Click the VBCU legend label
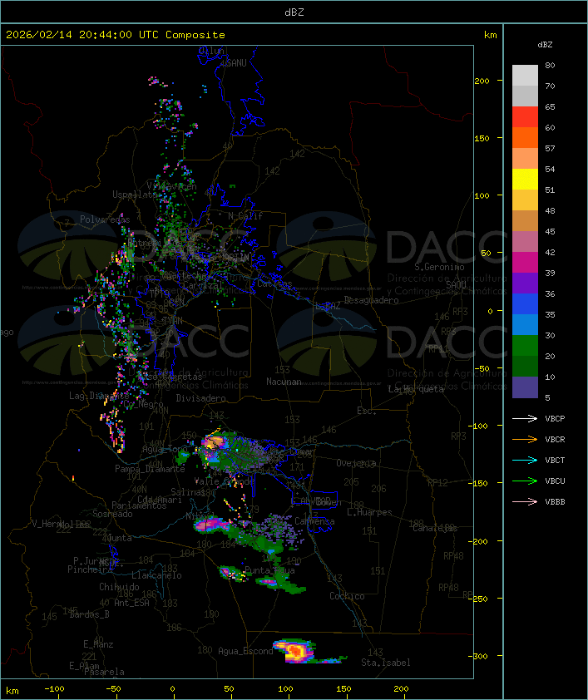The height and width of the screenshot is (700, 588). pyautogui.click(x=555, y=481)
